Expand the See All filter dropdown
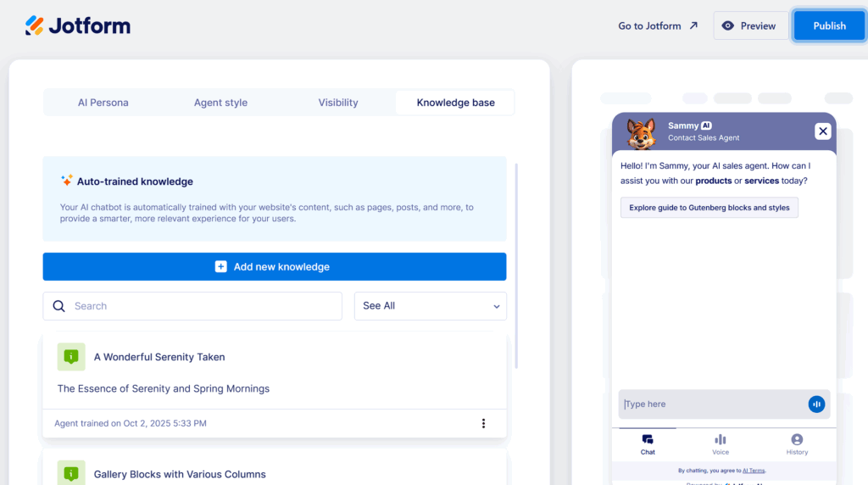Image resolution: width=868 pixels, height=485 pixels. [430, 306]
